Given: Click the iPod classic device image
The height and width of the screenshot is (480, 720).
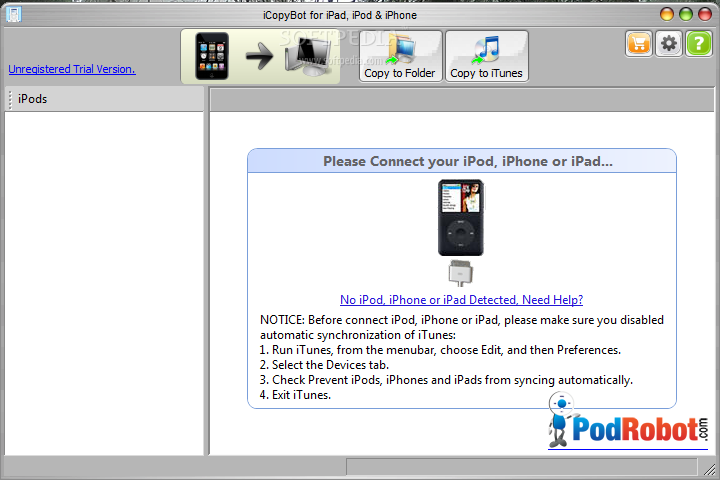Looking at the screenshot, I should (461, 218).
